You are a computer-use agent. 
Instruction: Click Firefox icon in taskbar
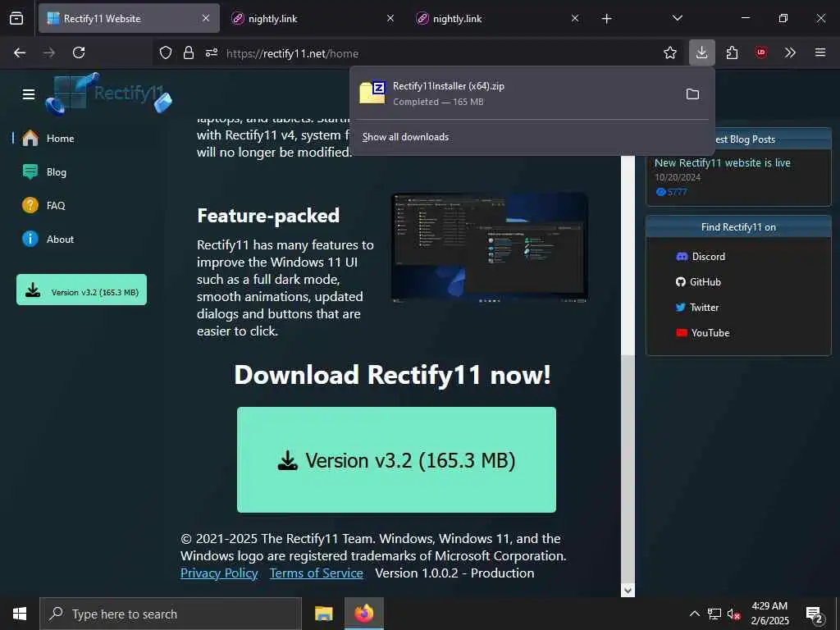pos(363,614)
